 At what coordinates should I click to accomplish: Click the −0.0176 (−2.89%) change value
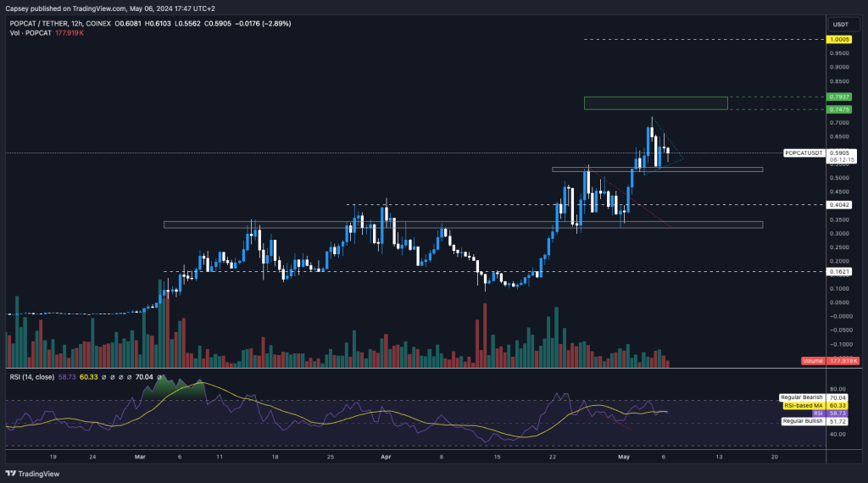(x=263, y=24)
